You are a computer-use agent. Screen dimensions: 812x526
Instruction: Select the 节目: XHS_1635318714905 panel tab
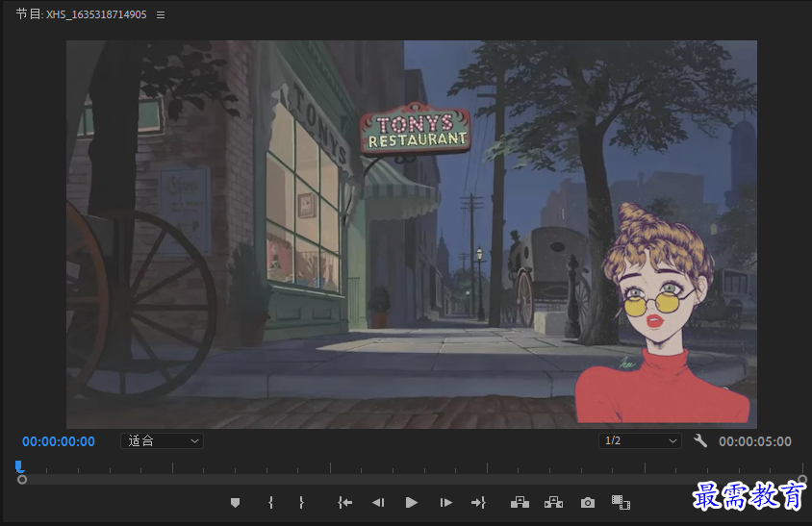pyautogui.click(x=82, y=14)
